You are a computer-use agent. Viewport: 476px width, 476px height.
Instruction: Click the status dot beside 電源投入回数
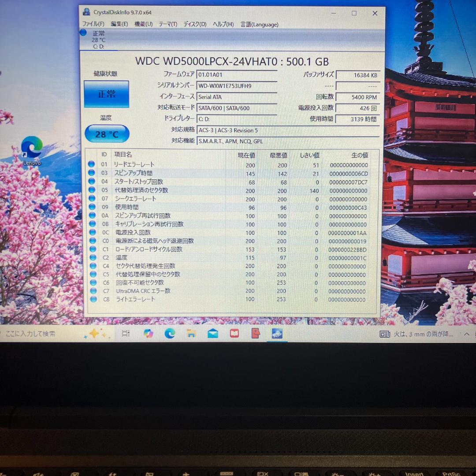pyautogui.click(x=92, y=233)
